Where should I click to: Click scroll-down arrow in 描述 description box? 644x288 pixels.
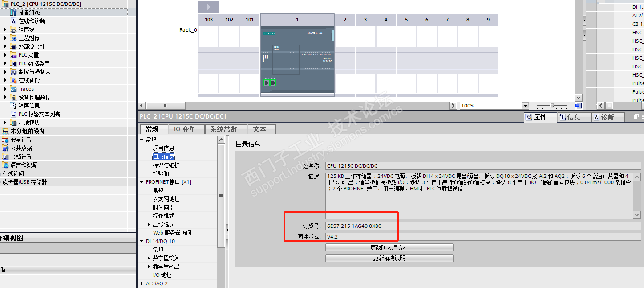coord(637,215)
